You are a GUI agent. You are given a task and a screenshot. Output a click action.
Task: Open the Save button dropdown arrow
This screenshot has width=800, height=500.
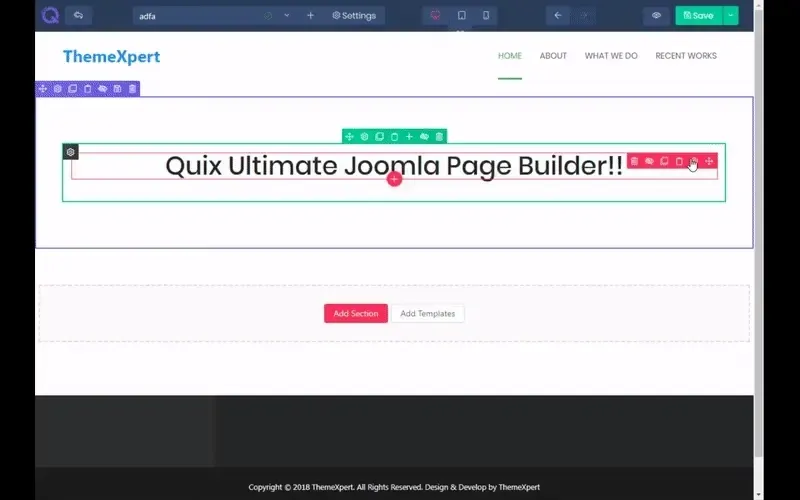tap(731, 15)
